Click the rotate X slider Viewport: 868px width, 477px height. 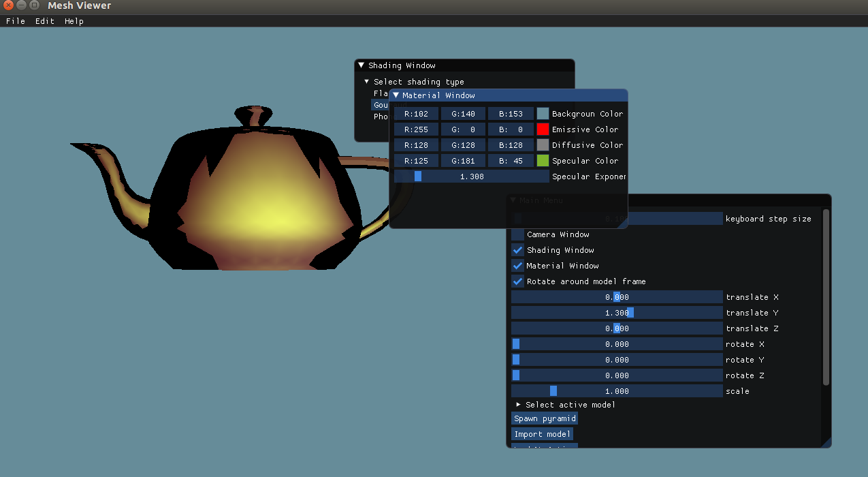617,344
